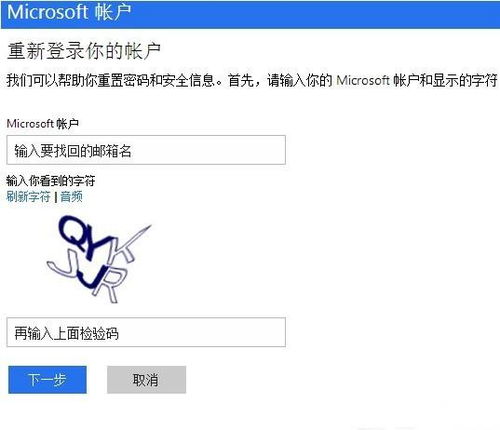Click the lower JJR row of the captcha

(x=87, y=277)
